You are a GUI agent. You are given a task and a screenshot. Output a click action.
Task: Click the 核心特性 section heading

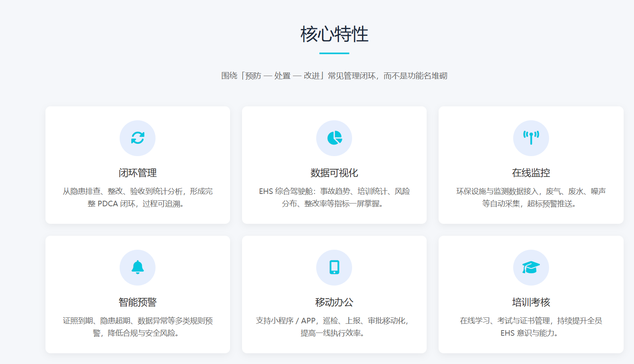334,34
